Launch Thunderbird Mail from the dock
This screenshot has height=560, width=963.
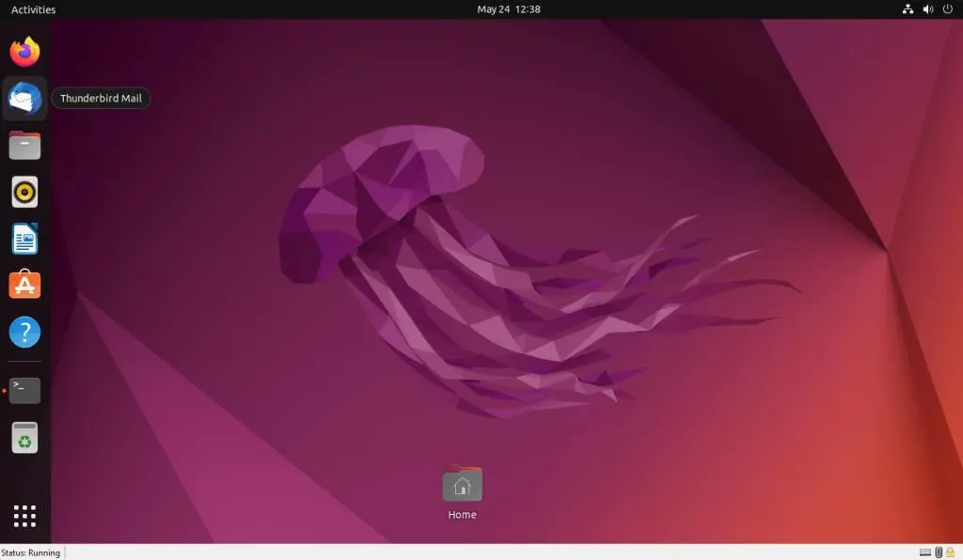click(24, 98)
